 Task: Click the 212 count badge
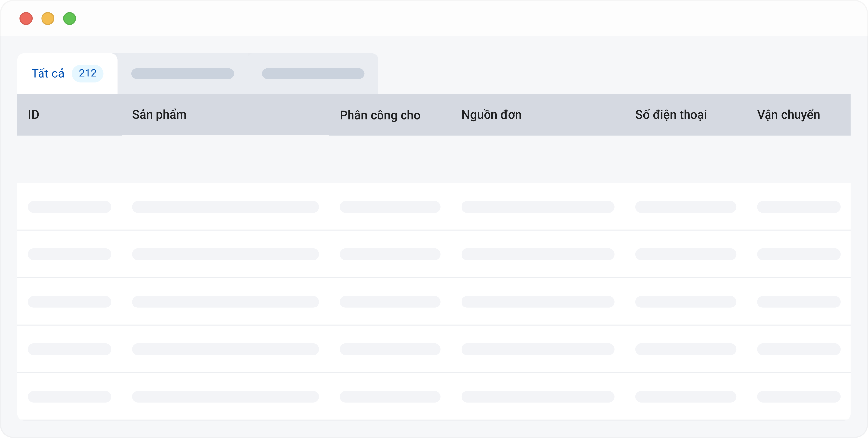pos(88,73)
